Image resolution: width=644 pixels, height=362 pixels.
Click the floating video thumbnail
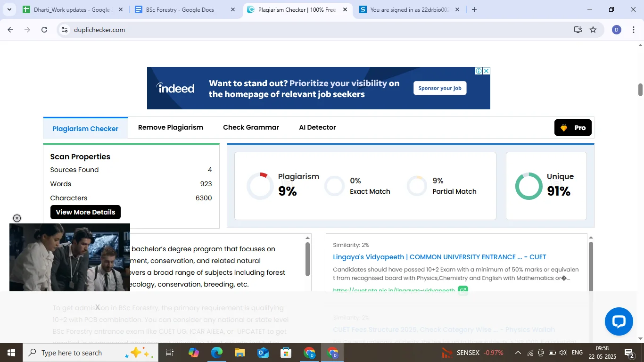(x=70, y=257)
